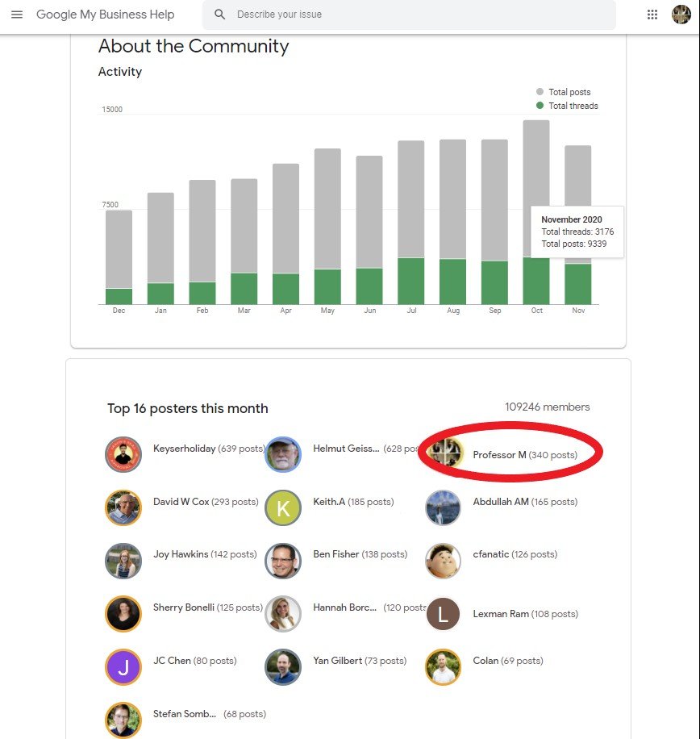Viewport: 700px width, 739px height.
Task: Click the search magnifier icon
Action: point(219,15)
